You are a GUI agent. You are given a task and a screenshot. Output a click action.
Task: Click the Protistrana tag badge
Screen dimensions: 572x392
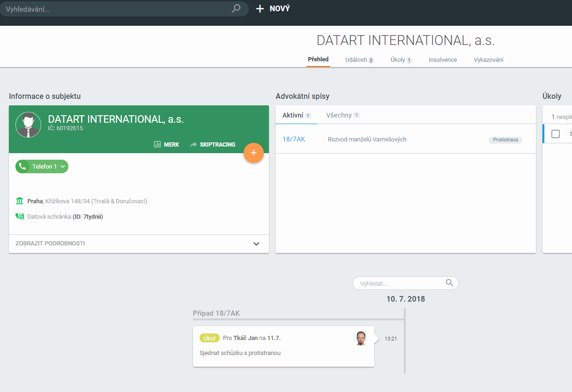pos(505,140)
